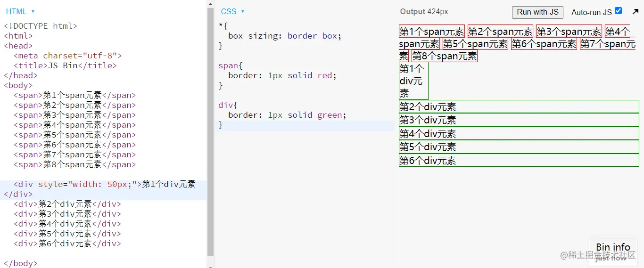Screen dimensions: 644x268
Task: Click 第1个span元素 in output preview
Action: (432, 31)
